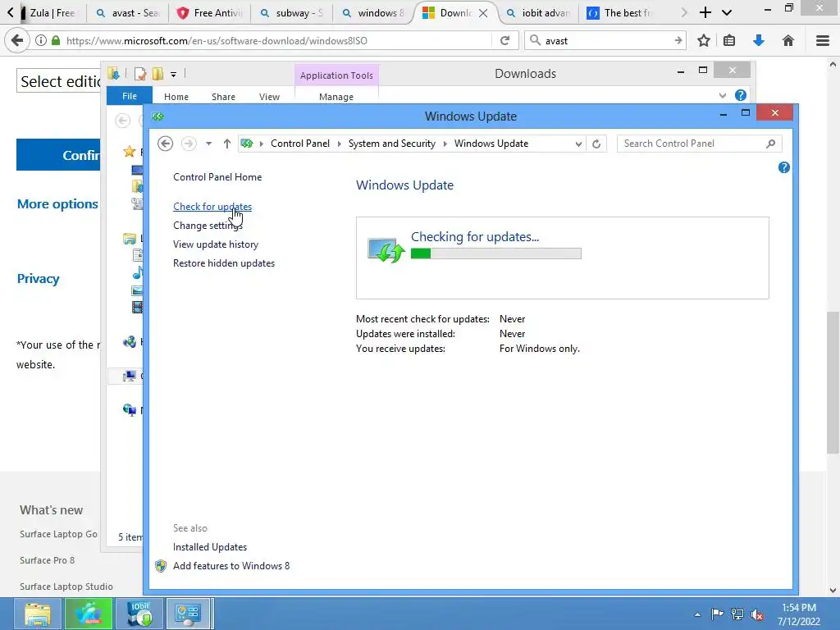
Task: Switch to the subway search tab
Action: 291,13
